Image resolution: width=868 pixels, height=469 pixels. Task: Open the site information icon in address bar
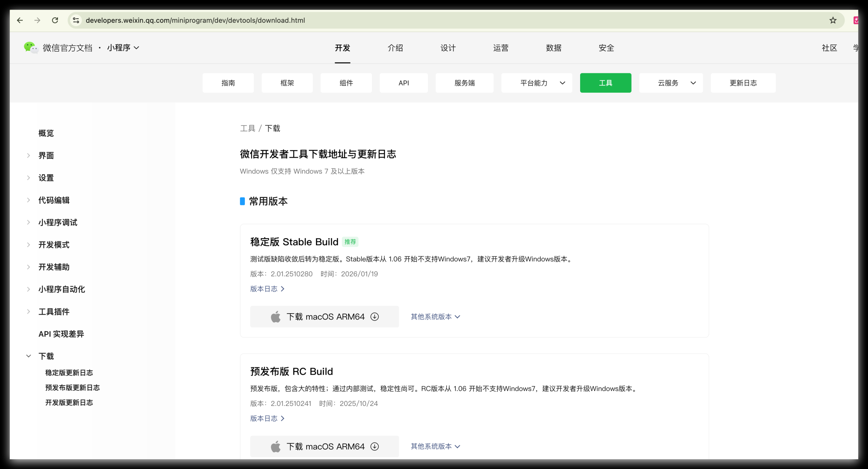[x=76, y=20]
